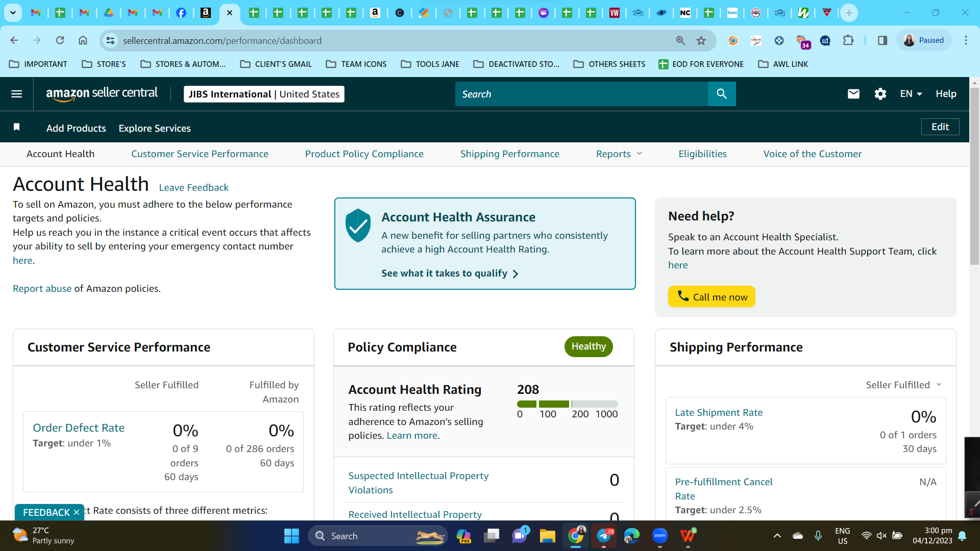Open the TOOLS JANE bookmarks folder

(x=430, y=64)
